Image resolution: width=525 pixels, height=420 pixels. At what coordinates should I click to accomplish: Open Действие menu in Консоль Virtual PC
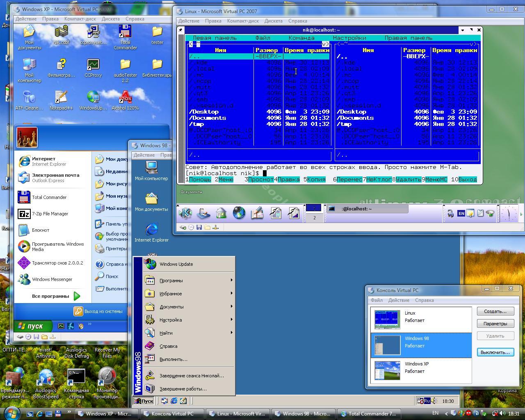pyautogui.click(x=399, y=300)
